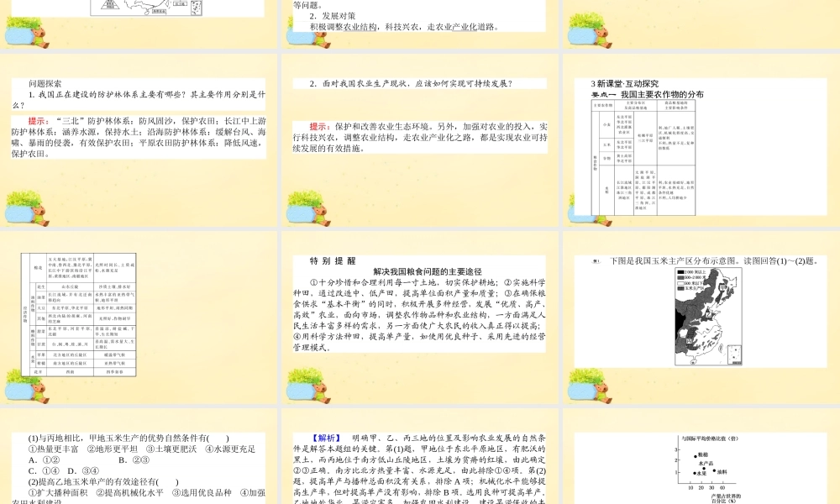Click the heading 要点一 我国主要农作物的分布

coord(648,94)
